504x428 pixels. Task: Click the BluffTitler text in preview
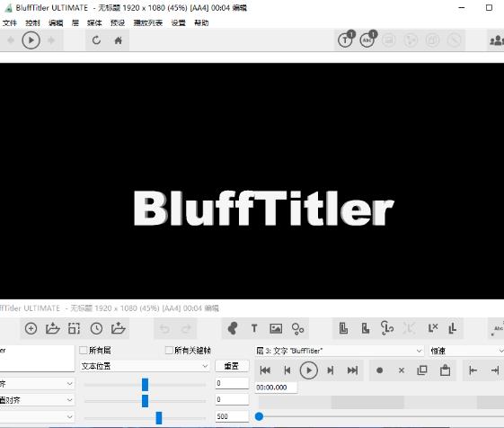pos(263,209)
